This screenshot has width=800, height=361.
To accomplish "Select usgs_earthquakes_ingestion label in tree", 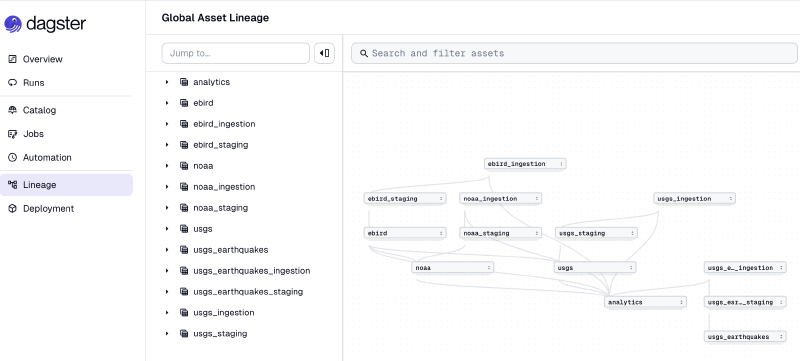I will tap(252, 271).
